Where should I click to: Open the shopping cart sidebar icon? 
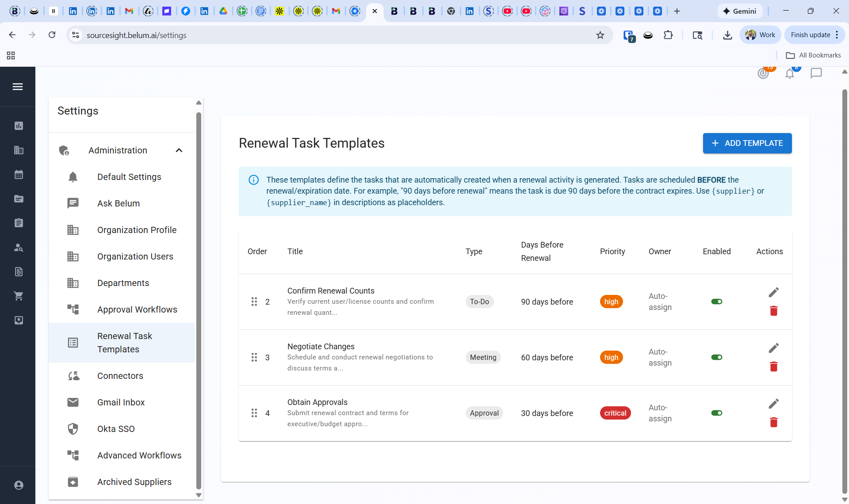tap(19, 296)
